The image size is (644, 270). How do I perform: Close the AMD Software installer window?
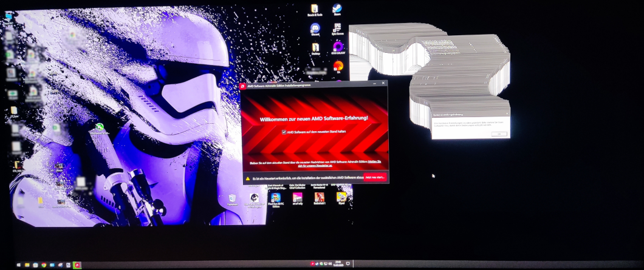coord(383,83)
